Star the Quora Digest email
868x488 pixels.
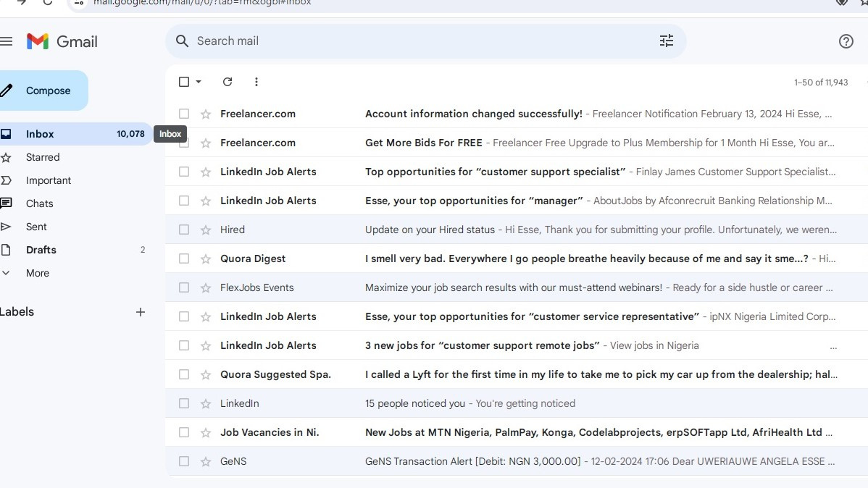(206, 259)
